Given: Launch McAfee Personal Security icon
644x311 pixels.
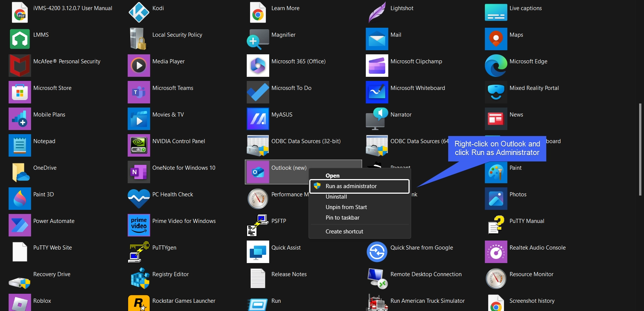Looking at the screenshot, I should coord(20,66).
